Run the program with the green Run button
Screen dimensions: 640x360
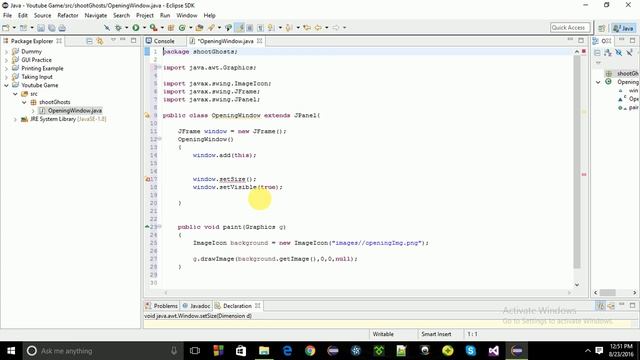click(136, 28)
